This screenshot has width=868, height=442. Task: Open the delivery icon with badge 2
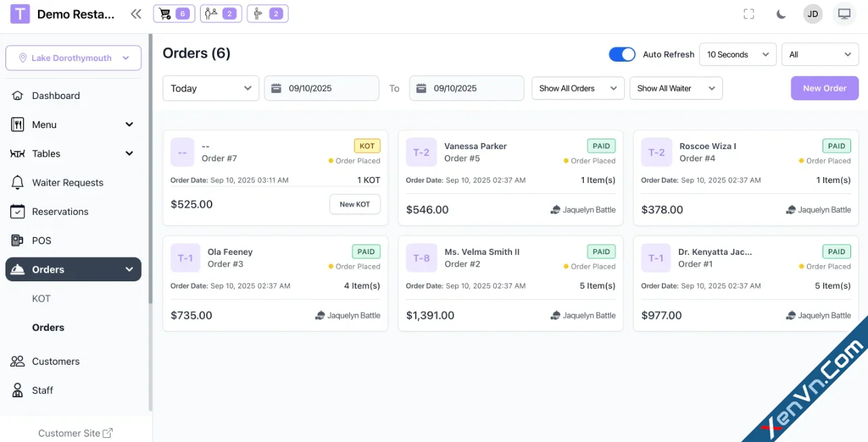point(267,13)
